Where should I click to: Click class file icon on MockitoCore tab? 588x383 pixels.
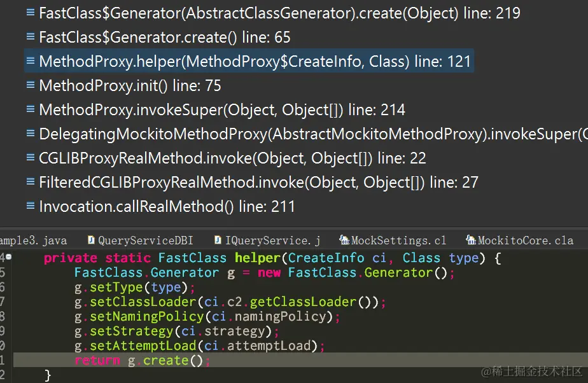tap(471, 240)
